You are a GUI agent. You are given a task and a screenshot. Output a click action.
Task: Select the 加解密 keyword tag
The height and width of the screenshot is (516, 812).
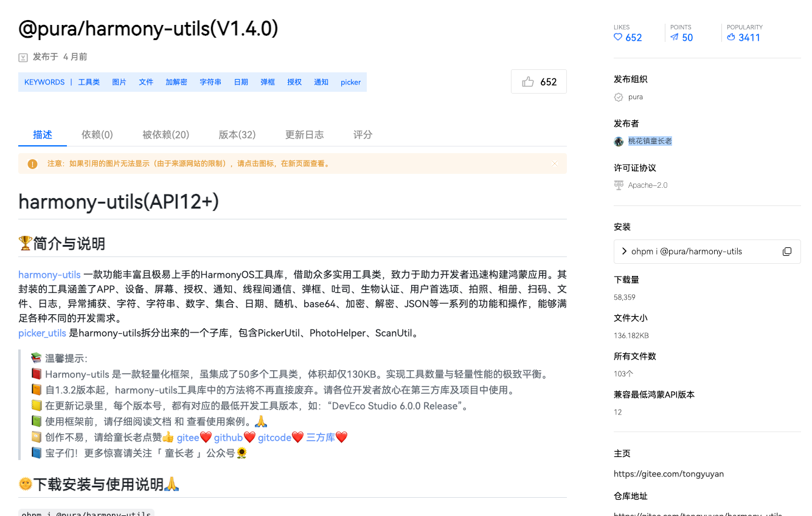(176, 82)
